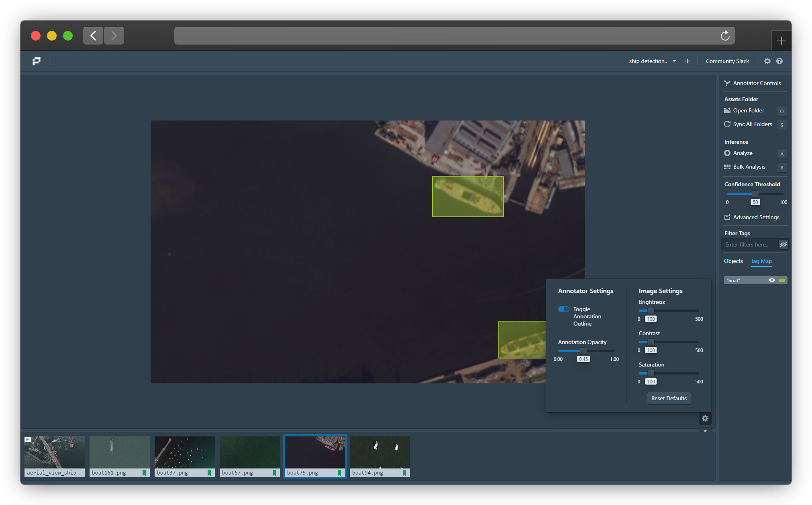The width and height of the screenshot is (812, 505).
Task: Click the green color swatch for boat tag
Action: click(782, 281)
